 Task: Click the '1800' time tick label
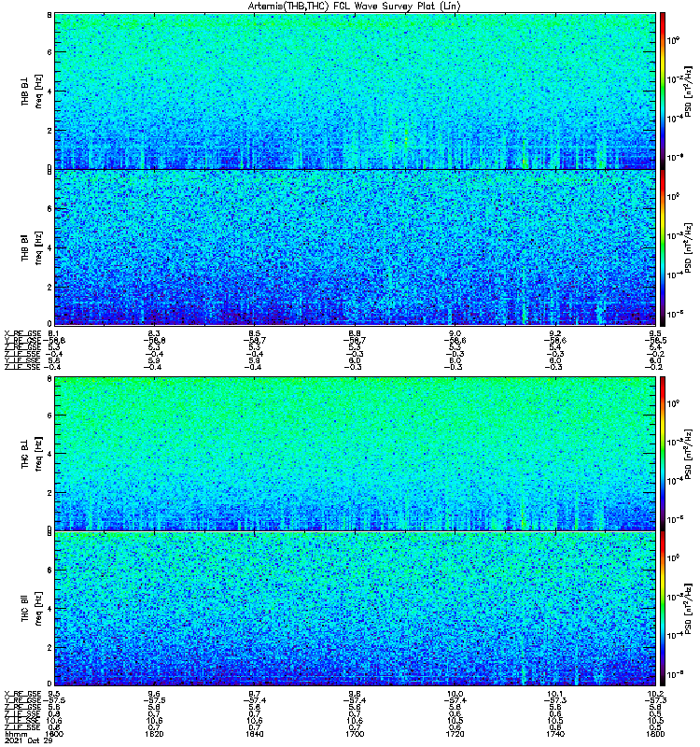click(x=655, y=734)
